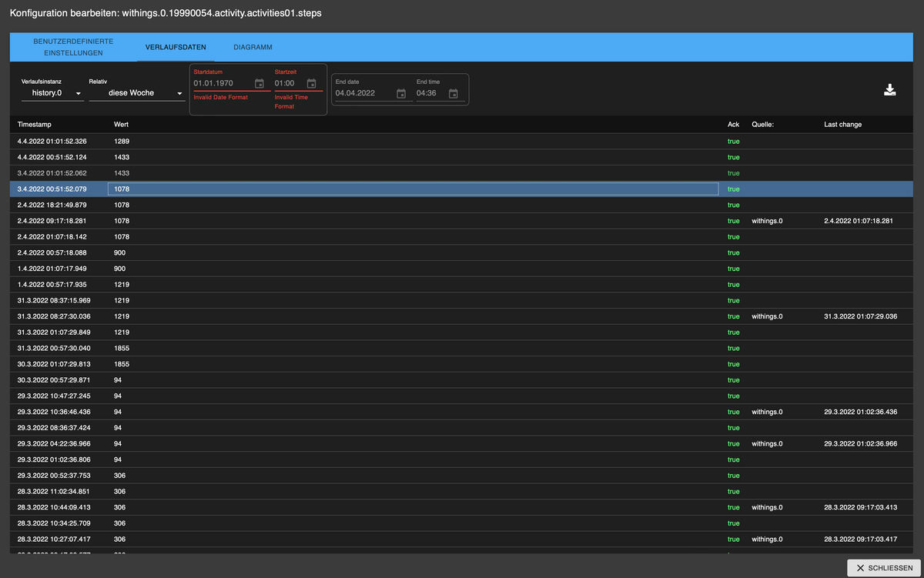Image resolution: width=924 pixels, height=578 pixels.
Task: Download the history data with the export icon
Action: [x=889, y=90]
